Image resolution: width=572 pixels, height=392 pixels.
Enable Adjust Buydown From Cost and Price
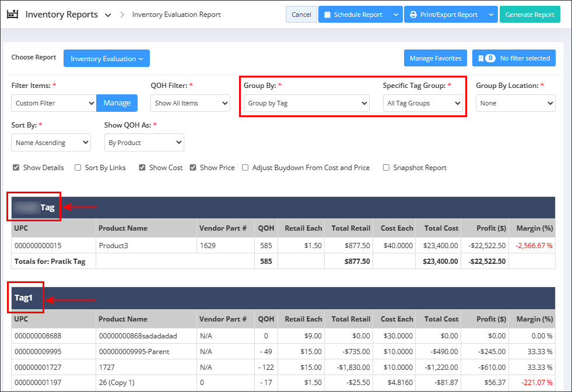tap(245, 168)
